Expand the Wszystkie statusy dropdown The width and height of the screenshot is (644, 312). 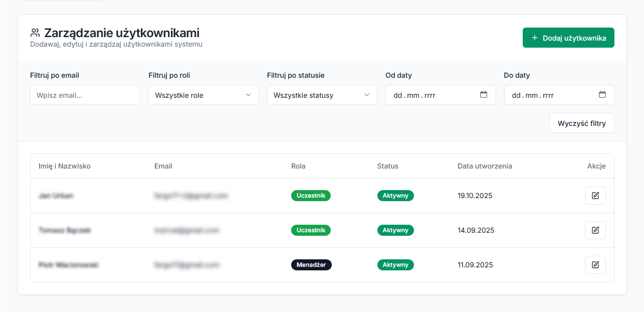(322, 95)
